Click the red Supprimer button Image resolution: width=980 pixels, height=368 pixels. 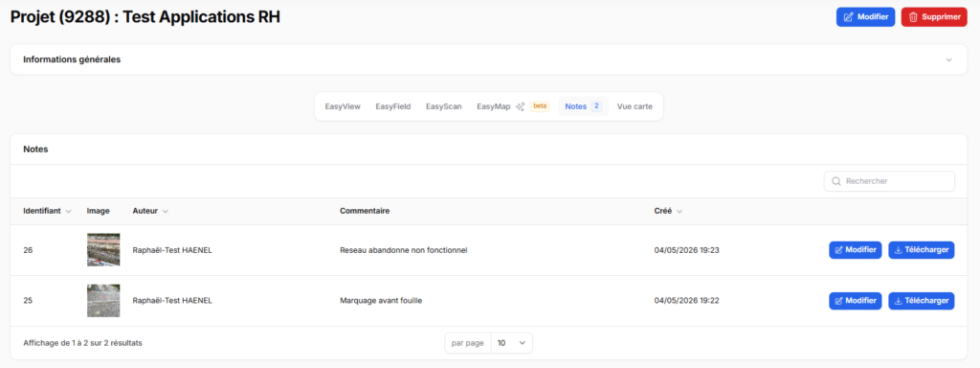pos(934,17)
